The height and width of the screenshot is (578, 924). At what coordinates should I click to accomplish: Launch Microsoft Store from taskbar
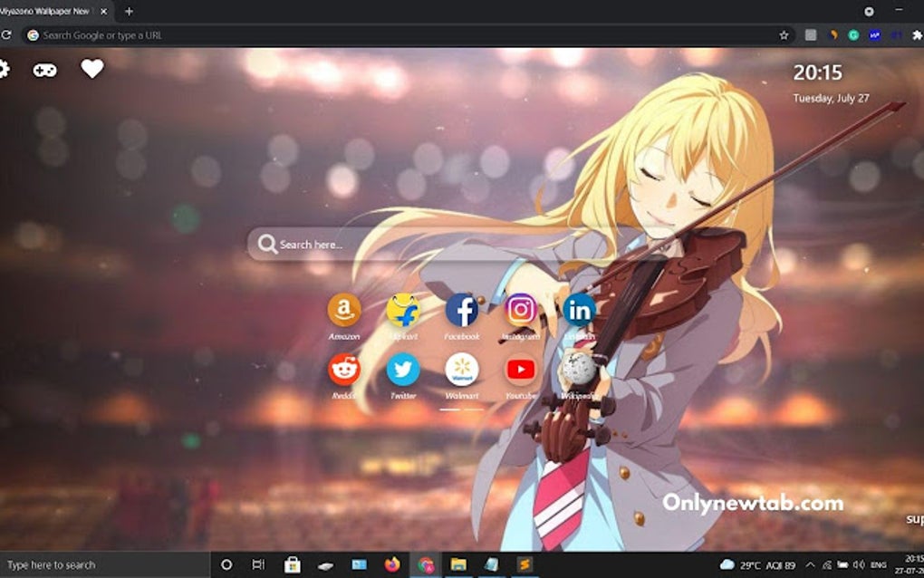pyautogui.click(x=293, y=565)
